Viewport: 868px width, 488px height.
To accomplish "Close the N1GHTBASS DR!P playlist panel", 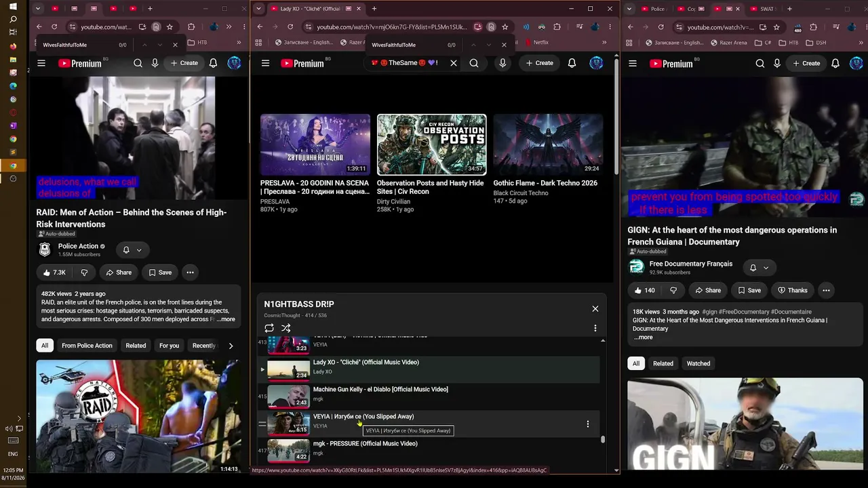I will pyautogui.click(x=595, y=309).
